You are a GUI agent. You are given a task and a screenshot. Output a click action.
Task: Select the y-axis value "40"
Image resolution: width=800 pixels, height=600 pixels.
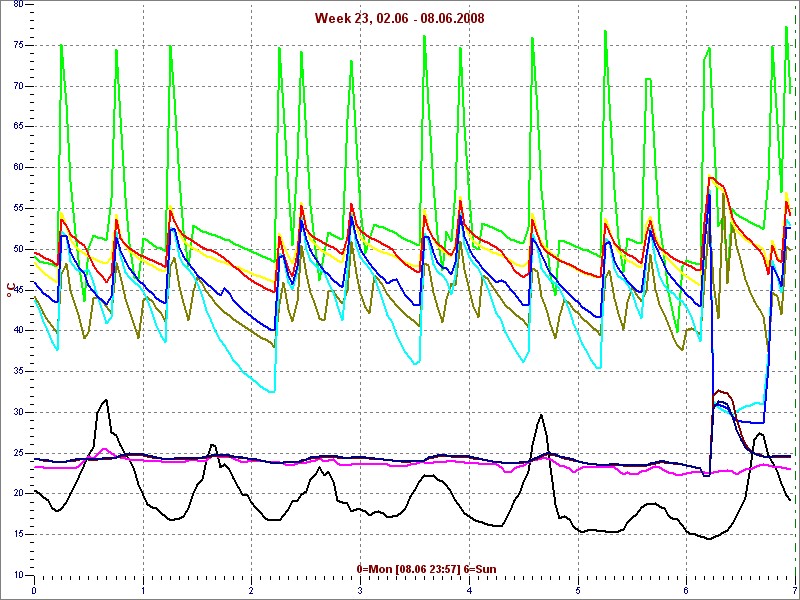[x=17, y=331]
